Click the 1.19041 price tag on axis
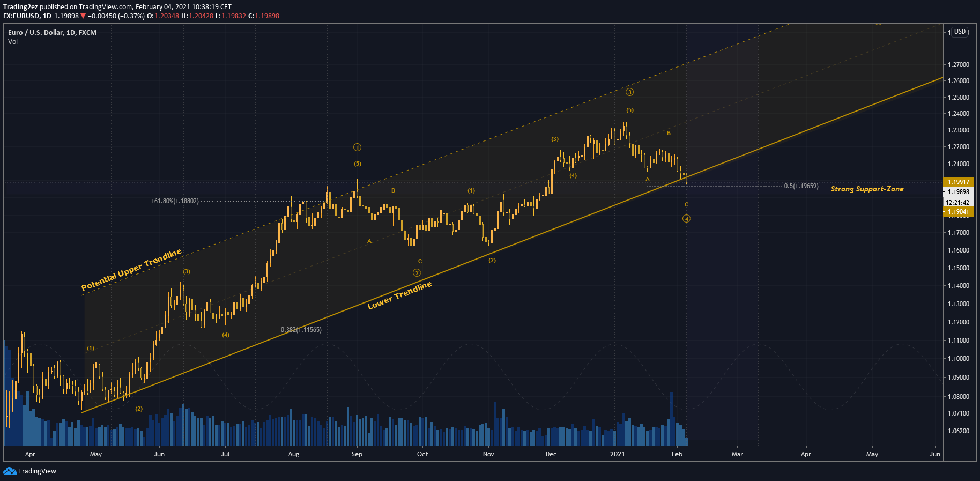Screen dimensions: 980x481 958,212
